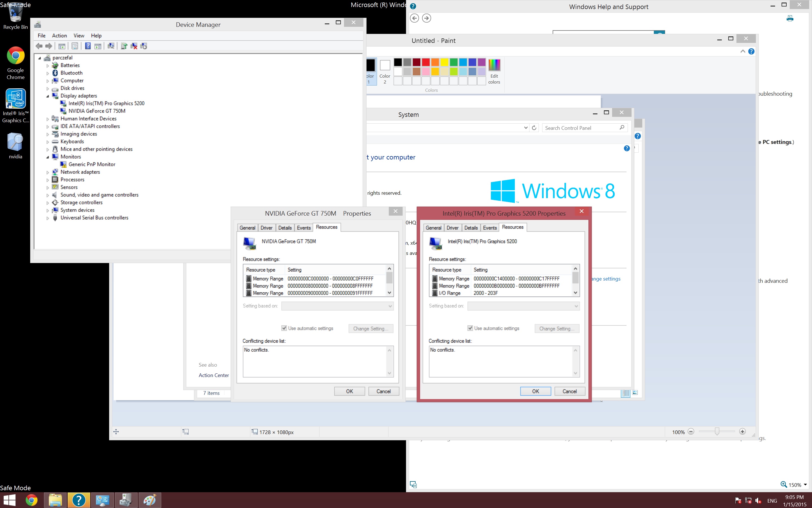Collapse the parczefal root node
This screenshot has width=812, height=508.
pyautogui.click(x=39, y=58)
